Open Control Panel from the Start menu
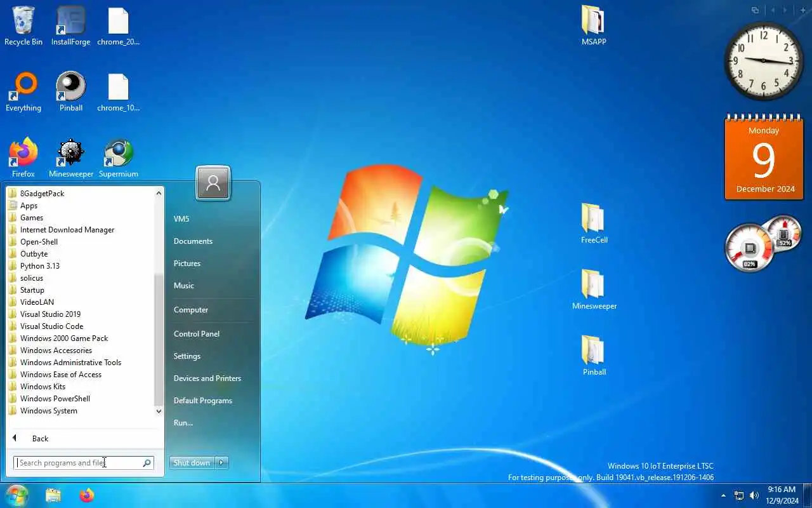The width and height of the screenshot is (812, 508). click(213, 333)
